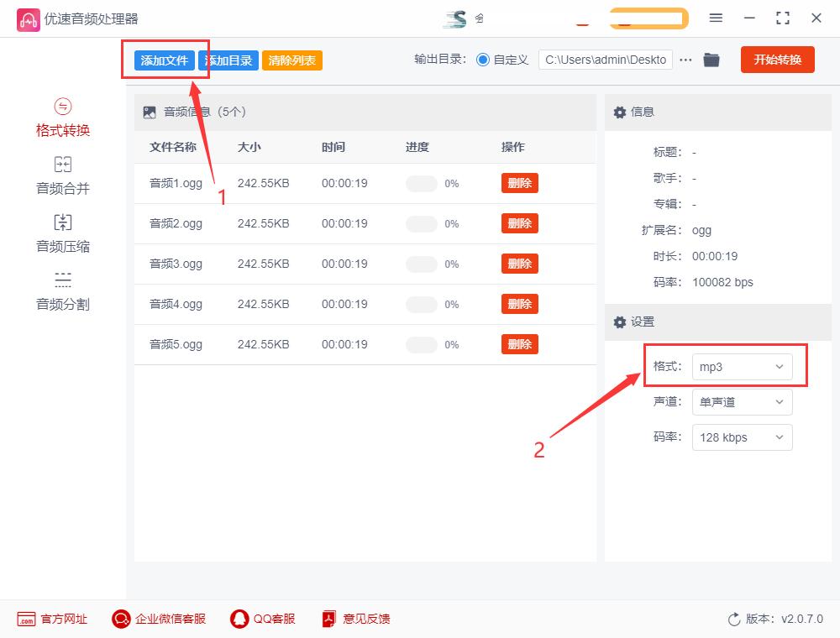This screenshot has height=638, width=840.
Task: Click the version refresh icon near v2.0.7.0
Action: tap(732, 619)
